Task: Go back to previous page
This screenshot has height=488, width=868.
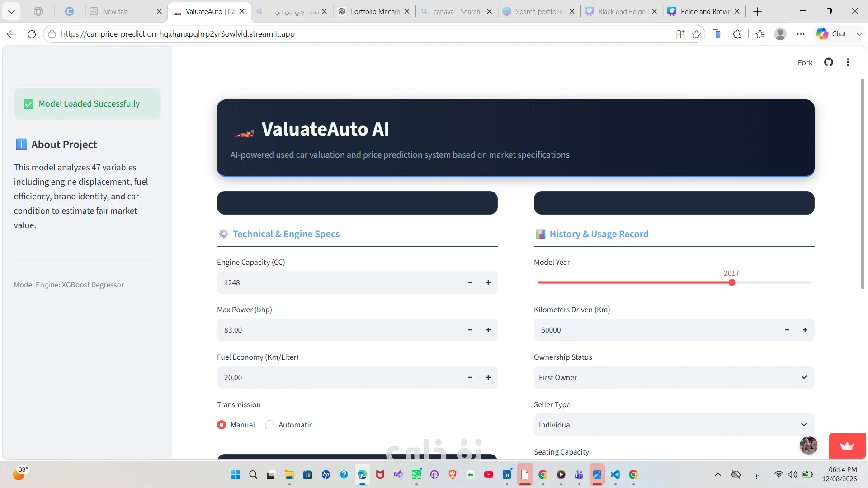Action: (11, 34)
